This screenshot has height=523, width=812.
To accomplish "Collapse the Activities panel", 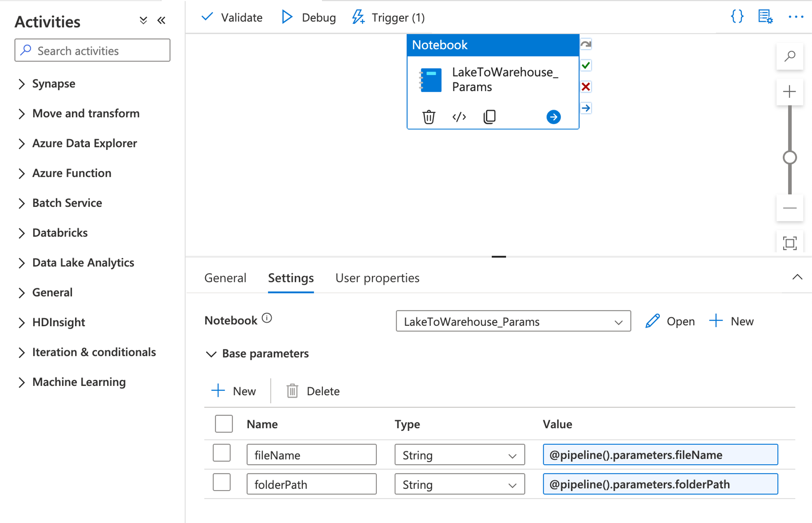I will (161, 20).
